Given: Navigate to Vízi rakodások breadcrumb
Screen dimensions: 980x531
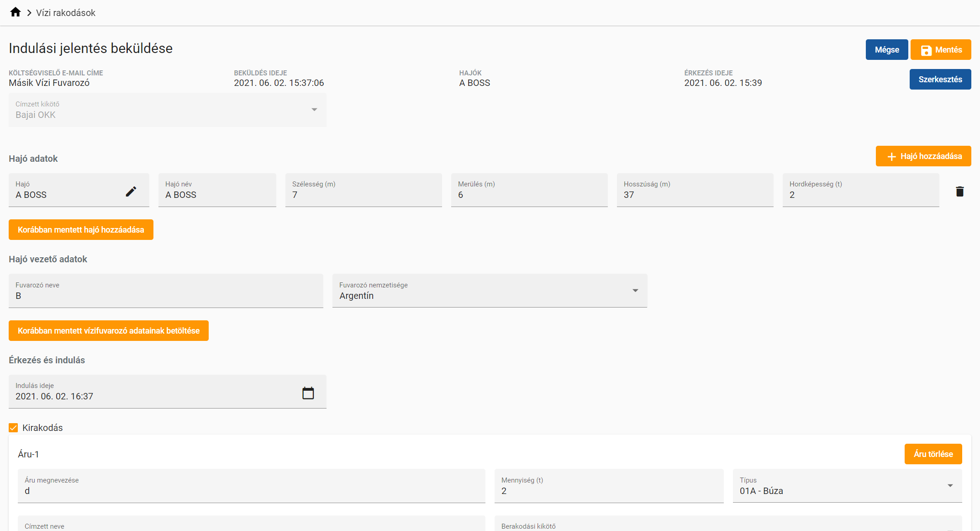Looking at the screenshot, I should 66,13.
